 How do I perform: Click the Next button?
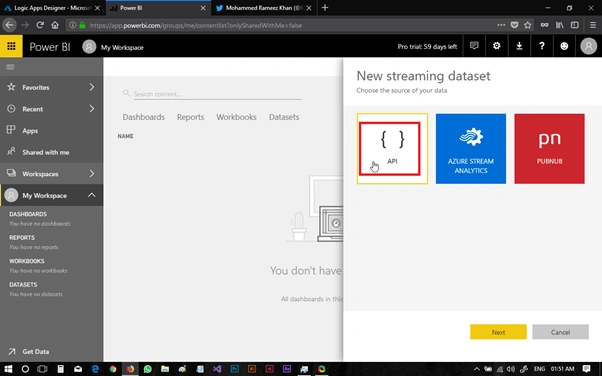click(x=498, y=332)
